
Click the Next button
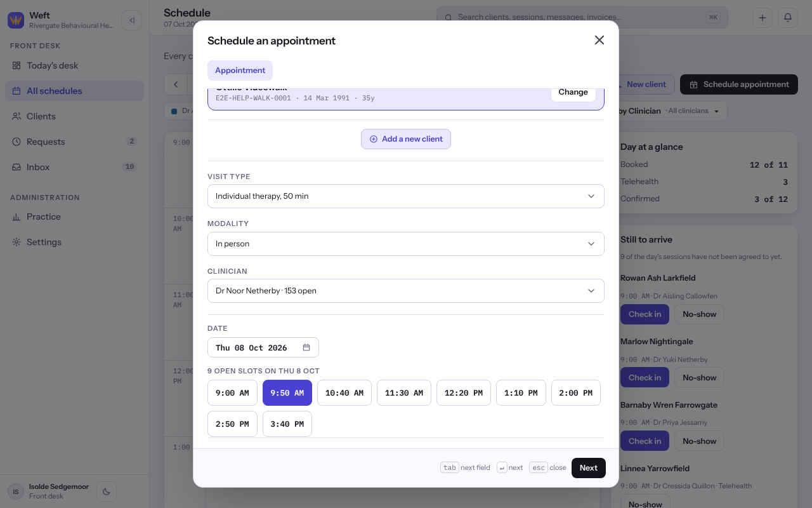pos(589,468)
